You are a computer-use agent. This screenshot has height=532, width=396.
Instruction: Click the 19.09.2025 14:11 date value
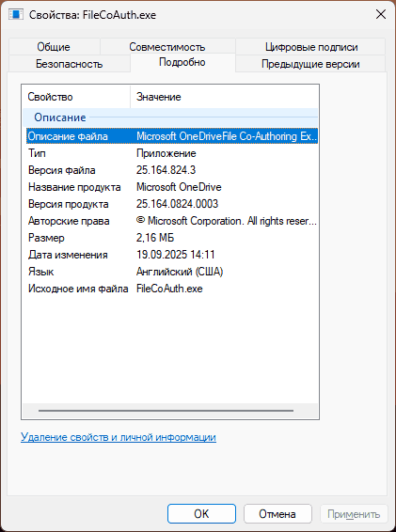[176, 255]
